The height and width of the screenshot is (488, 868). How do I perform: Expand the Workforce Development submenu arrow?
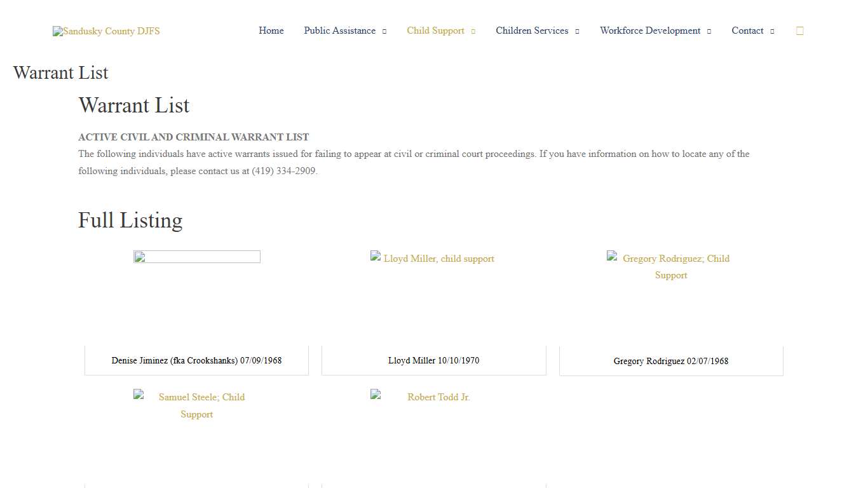point(709,31)
